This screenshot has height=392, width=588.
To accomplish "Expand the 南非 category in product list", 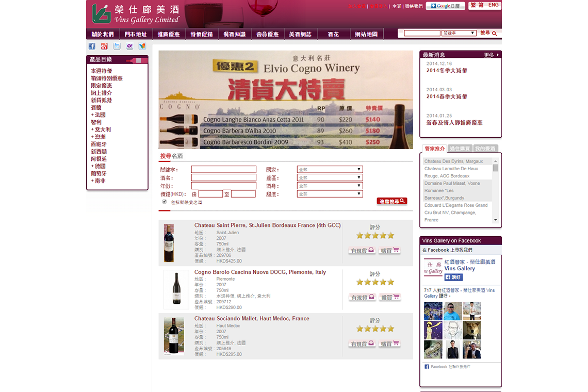I will tap(98, 181).
